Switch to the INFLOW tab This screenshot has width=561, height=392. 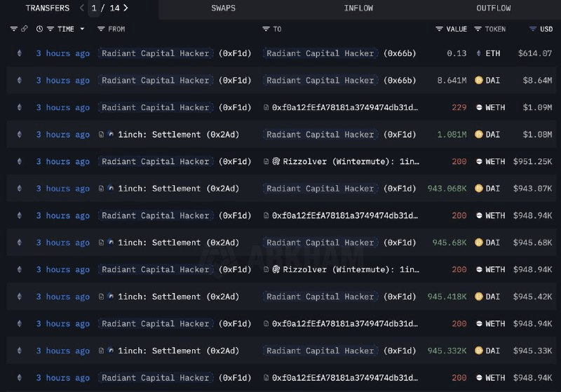pyautogui.click(x=358, y=8)
